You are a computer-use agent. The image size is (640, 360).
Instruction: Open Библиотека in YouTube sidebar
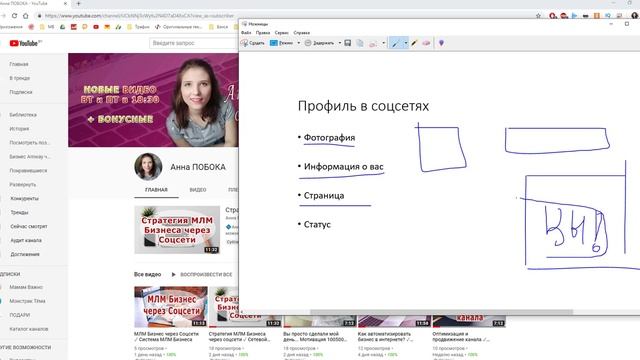[23, 115]
